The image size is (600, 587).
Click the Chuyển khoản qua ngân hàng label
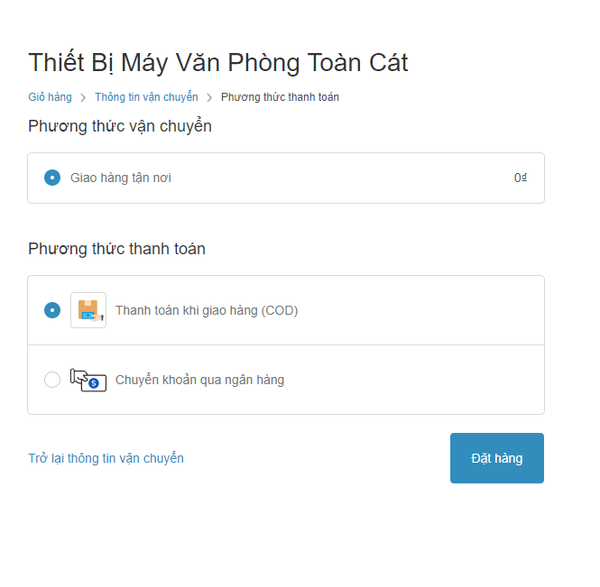coord(200,380)
